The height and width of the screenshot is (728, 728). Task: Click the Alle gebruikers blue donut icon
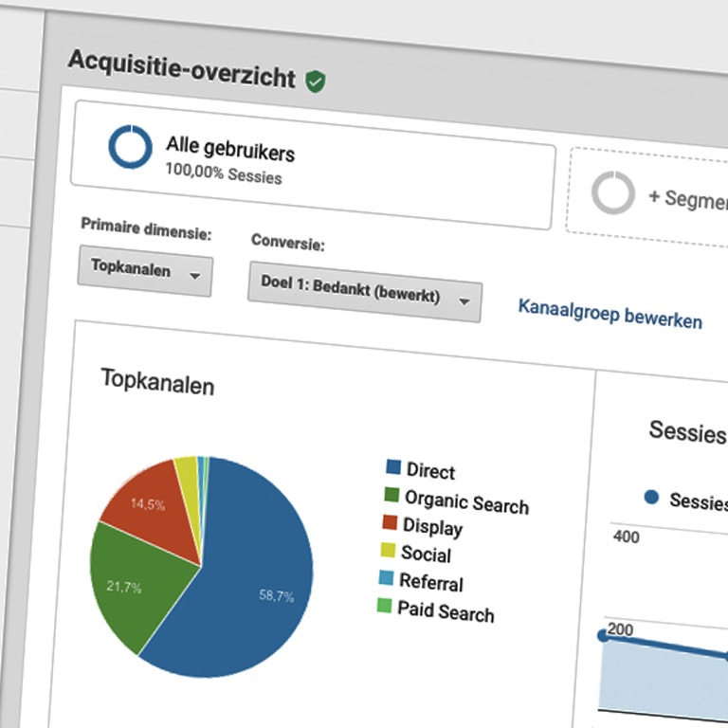(130, 146)
